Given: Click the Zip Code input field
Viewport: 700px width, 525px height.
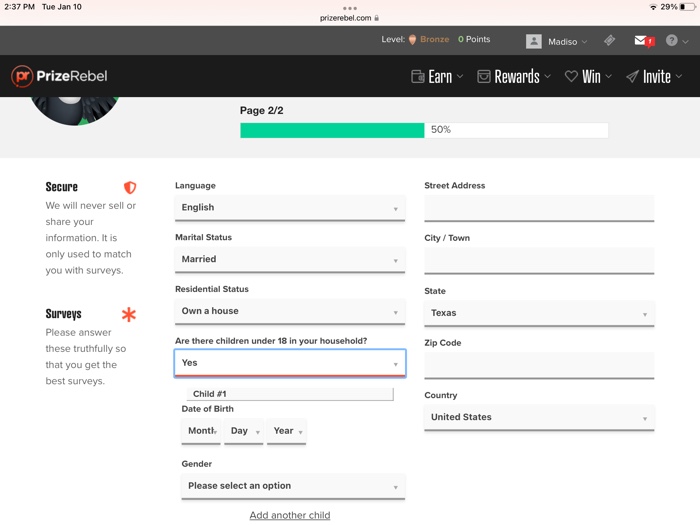Looking at the screenshot, I should pos(539,366).
